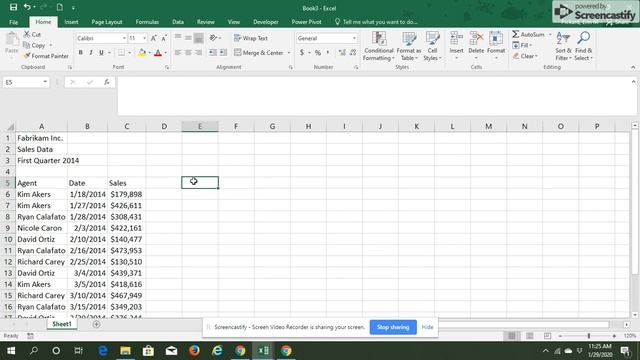Open the font size dropdown

(144, 38)
